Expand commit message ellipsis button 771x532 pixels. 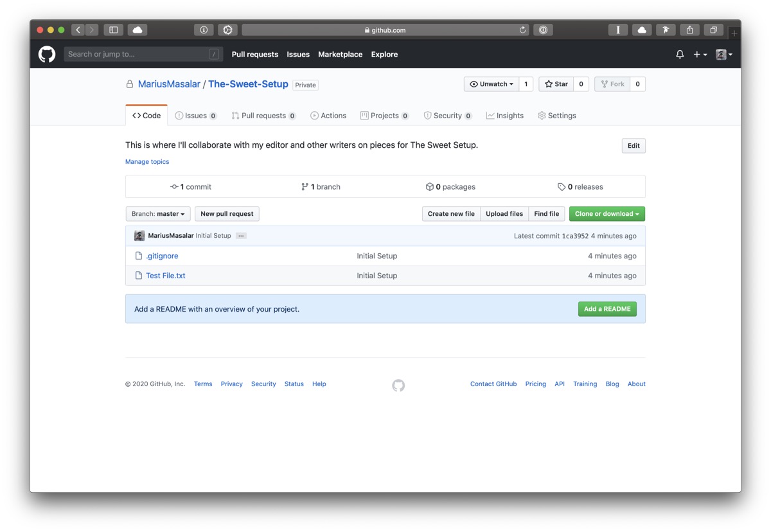coord(241,236)
